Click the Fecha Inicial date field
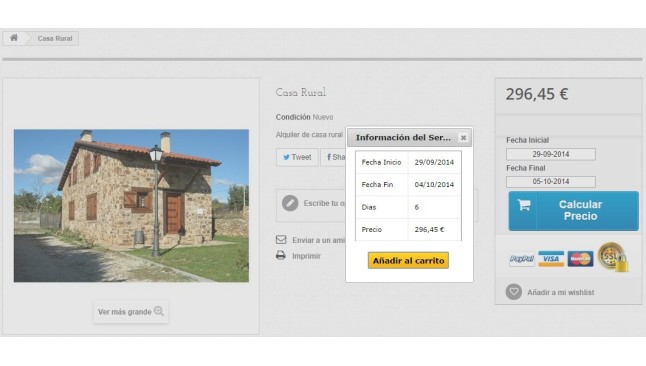Image resolution: width=646 pixels, height=366 pixels. click(x=551, y=154)
